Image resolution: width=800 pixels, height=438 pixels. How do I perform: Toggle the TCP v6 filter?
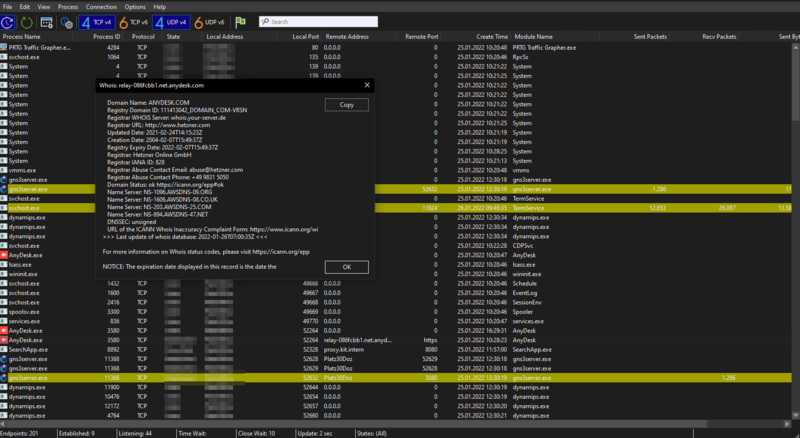click(x=132, y=21)
